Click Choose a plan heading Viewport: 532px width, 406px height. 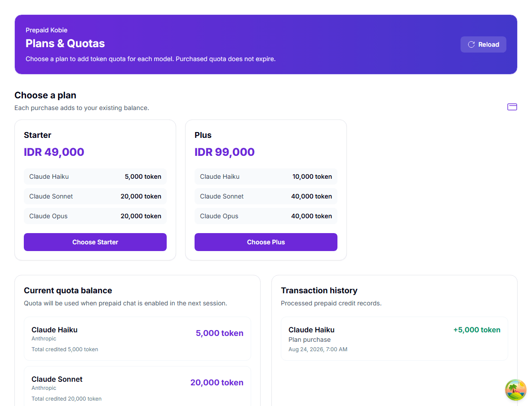(x=45, y=95)
